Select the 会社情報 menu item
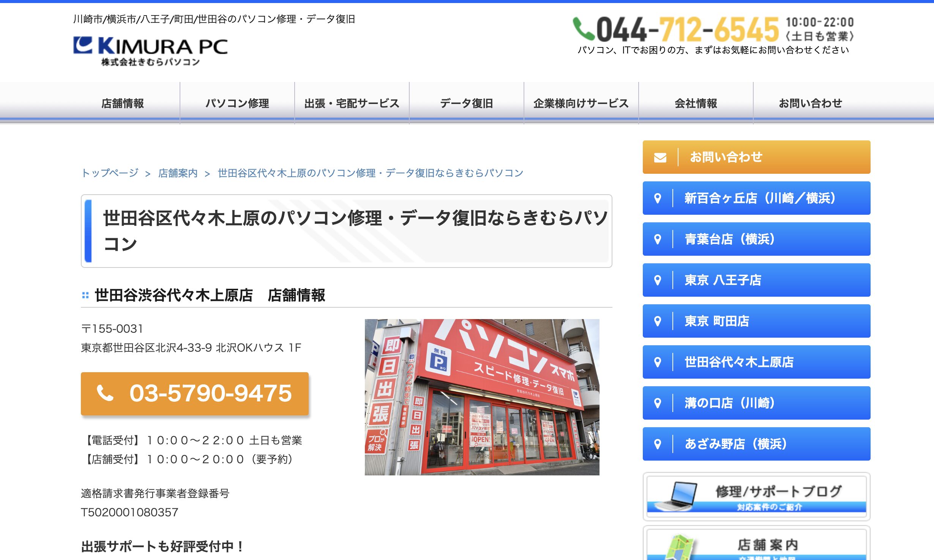 (x=696, y=103)
